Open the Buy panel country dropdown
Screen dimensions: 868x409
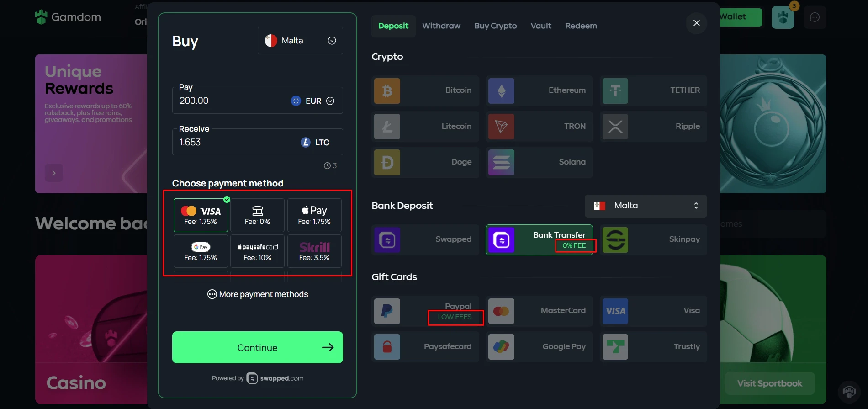point(300,41)
